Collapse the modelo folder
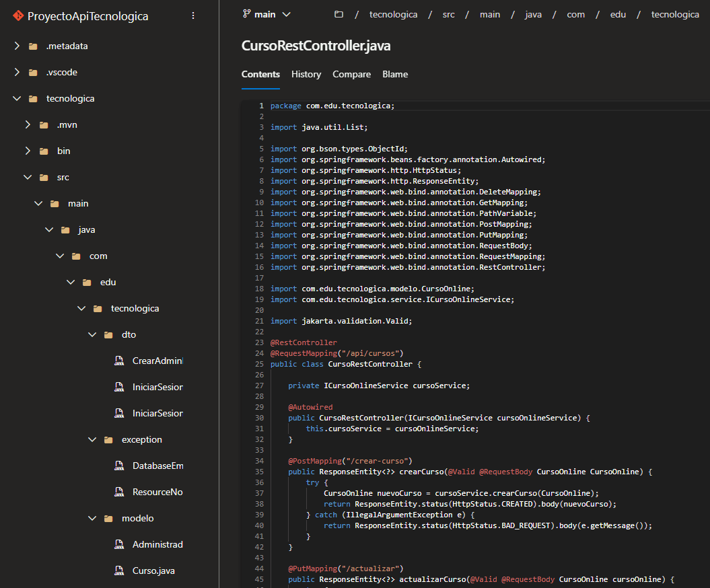 [x=92, y=518]
